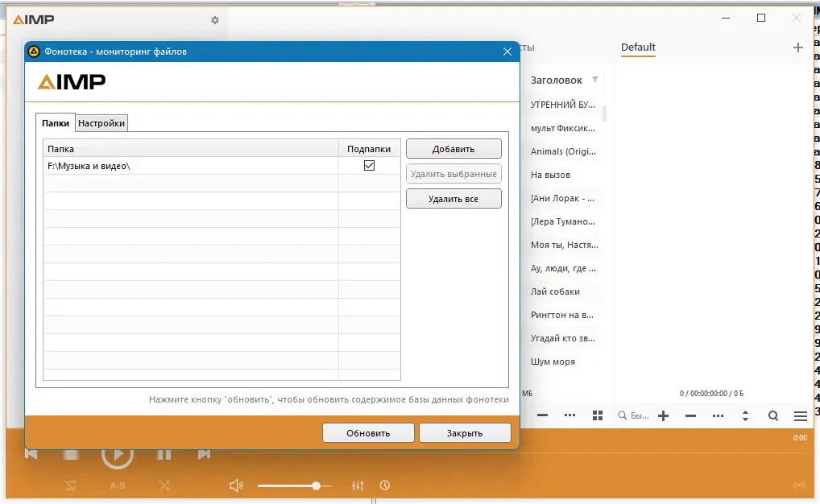
Task: Open playlist sorting up-down arrows
Action: [x=745, y=415]
